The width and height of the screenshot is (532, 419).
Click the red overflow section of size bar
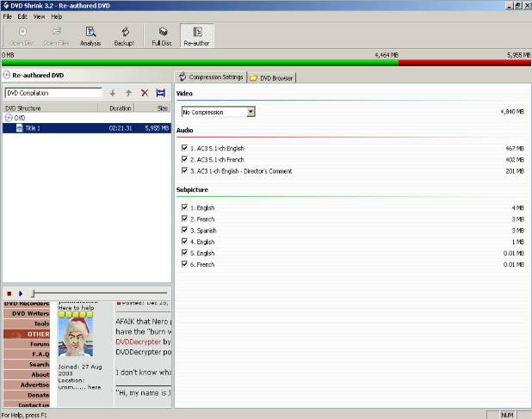click(465, 63)
